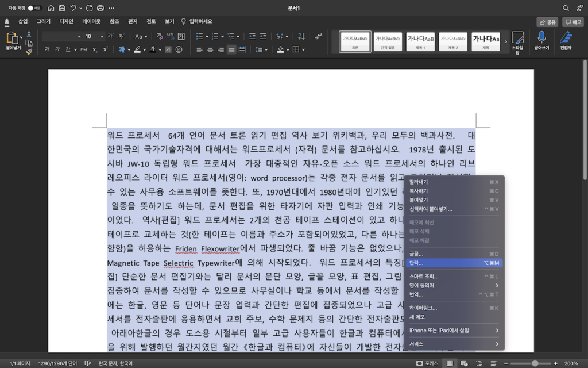Apply bold 가 formatting
This screenshot has width=588, height=368.
point(47,49)
